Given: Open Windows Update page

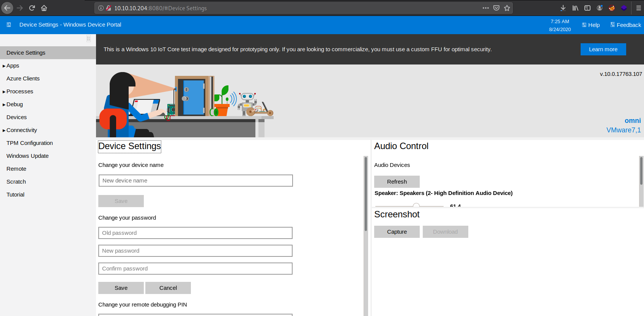Looking at the screenshot, I should [x=27, y=156].
